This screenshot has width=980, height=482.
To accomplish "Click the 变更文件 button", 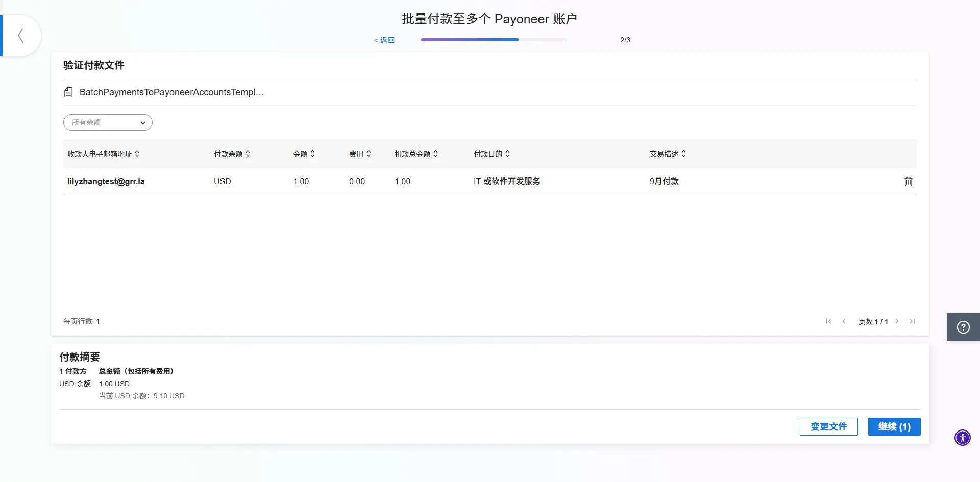I will (x=829, y=427).
